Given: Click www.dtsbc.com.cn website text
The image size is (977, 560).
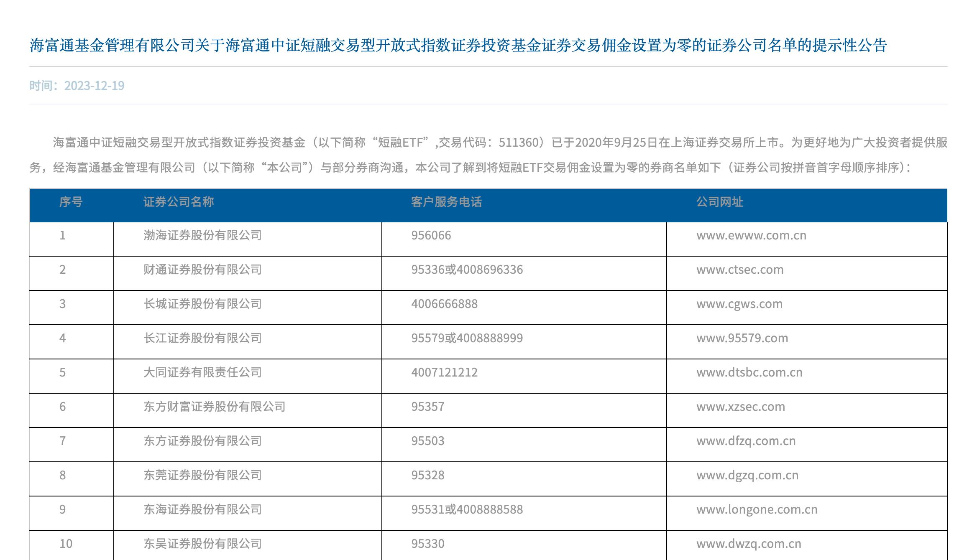Looking at the screenshot, I should click(x=749, y=372).
